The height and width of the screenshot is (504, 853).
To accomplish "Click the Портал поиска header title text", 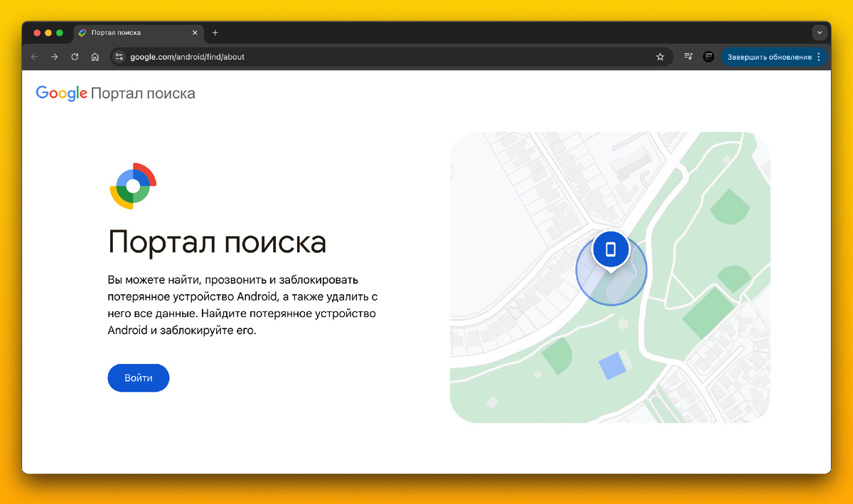I will click(x=143, y=94).
